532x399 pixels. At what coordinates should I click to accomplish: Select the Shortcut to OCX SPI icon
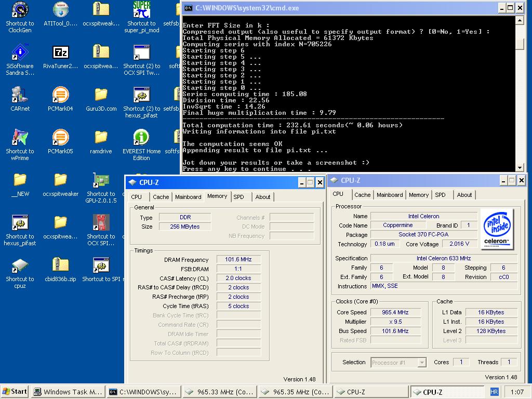(101, 222)
